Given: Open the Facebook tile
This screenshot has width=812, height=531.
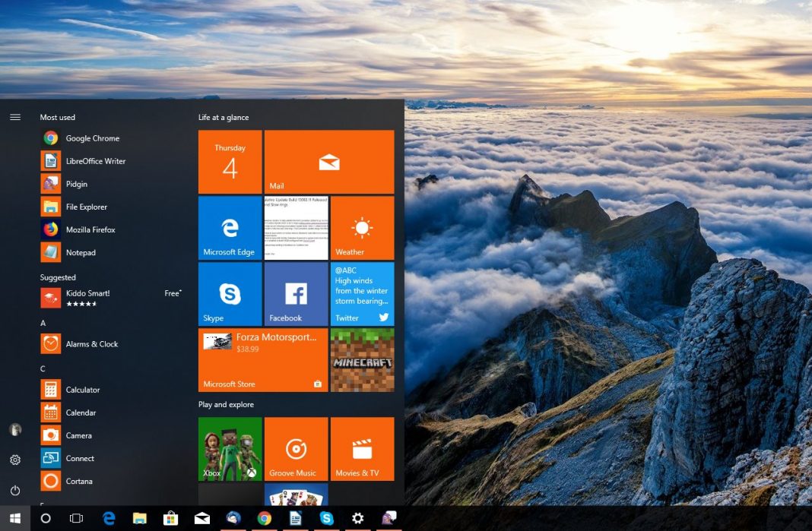Looking at the screenshot, I should (297, 293).
